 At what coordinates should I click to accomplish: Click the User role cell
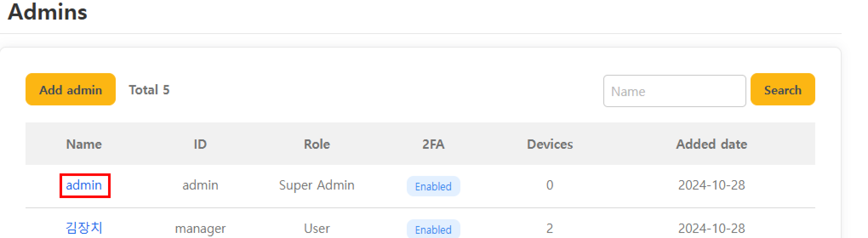(x=317, y=229)
